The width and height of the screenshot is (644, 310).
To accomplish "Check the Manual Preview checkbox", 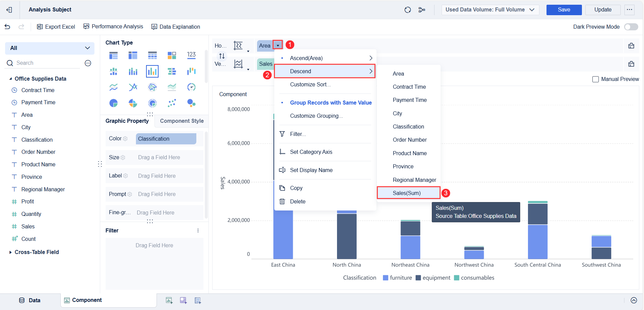I will pos(595,79).
